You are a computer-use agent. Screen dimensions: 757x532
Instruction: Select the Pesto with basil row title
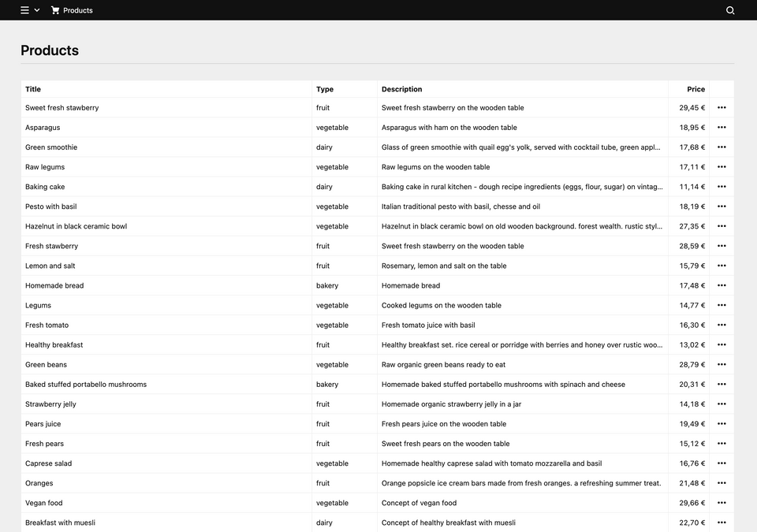(x=50, y=206)
